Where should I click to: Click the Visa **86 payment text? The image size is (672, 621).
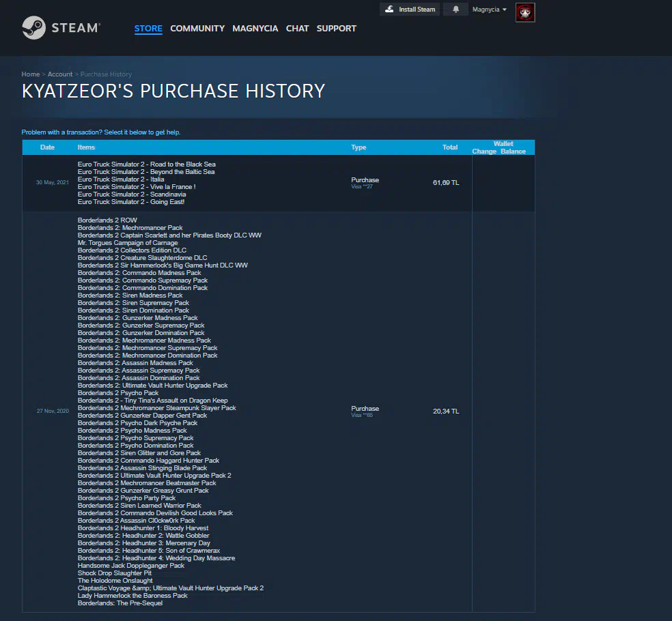pyautogui.click(x=362, y=416)
